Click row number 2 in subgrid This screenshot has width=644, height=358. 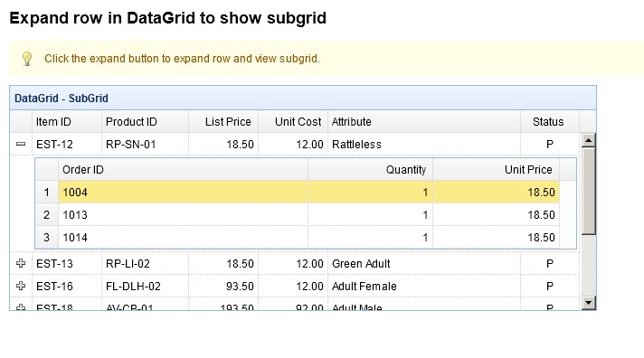click(46, 215)
